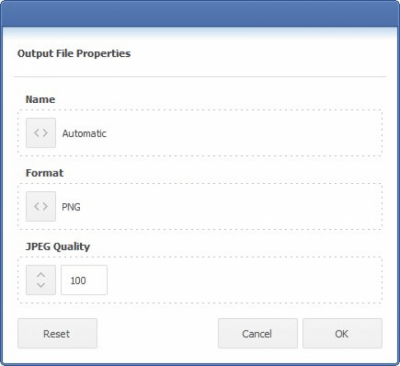Viewport: 400px width, 366px height.
Task: Click the blue title bar of the dialog
Action: pyautogui.click(x=200, y=14)
